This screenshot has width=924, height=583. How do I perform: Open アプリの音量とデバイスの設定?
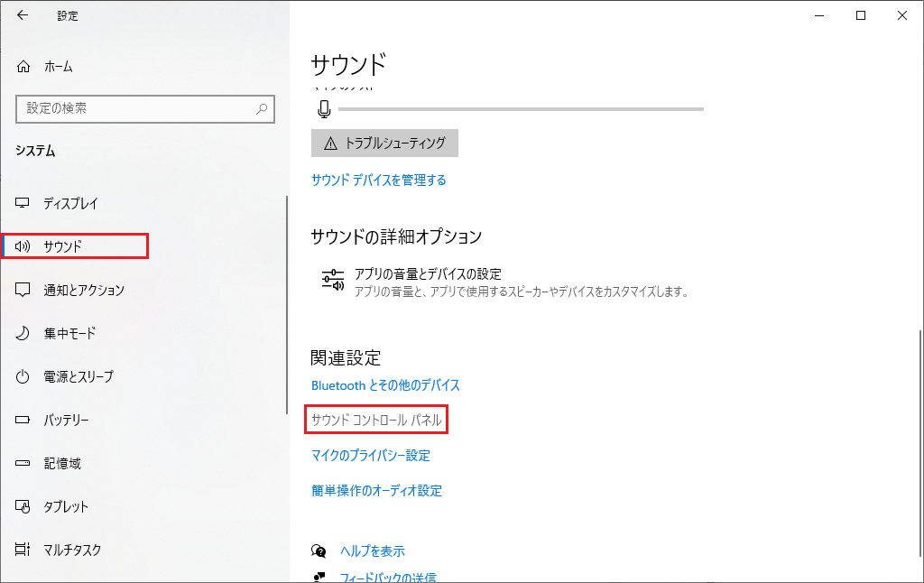pos(428,274)
